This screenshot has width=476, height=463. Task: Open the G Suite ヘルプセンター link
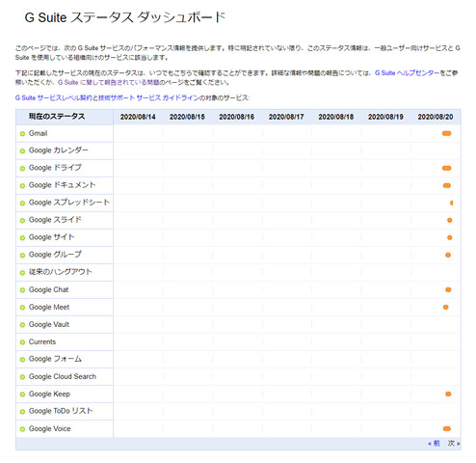(407, 73)
